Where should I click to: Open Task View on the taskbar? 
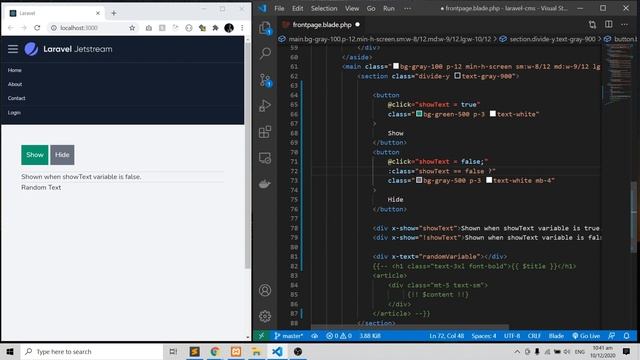[173, 351]
